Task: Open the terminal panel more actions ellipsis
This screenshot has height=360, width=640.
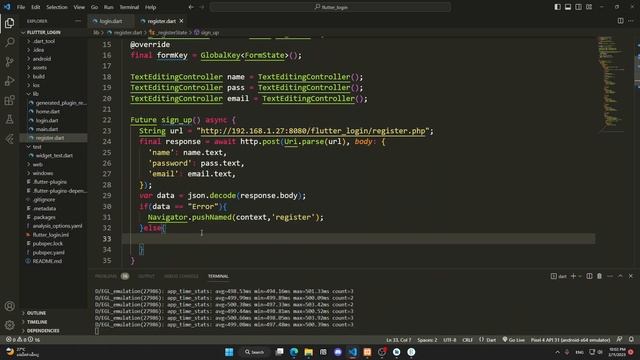Action: pos(610,276)
